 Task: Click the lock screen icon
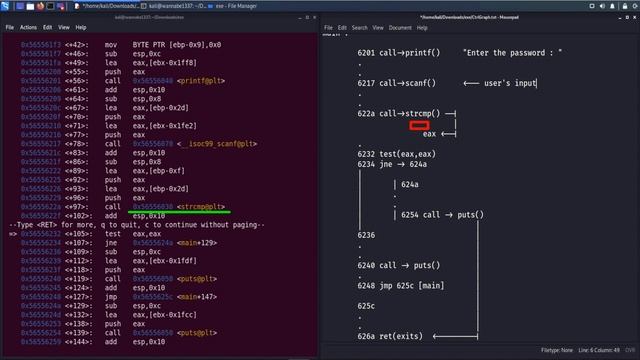pyautogui.click(x=624, y=6)
